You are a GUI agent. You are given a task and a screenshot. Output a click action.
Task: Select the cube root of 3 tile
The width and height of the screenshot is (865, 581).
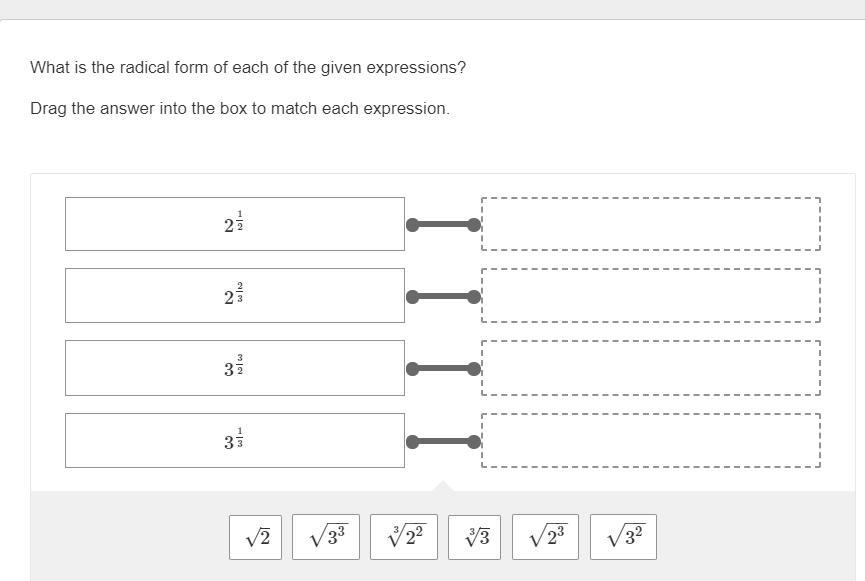point(475,537)
